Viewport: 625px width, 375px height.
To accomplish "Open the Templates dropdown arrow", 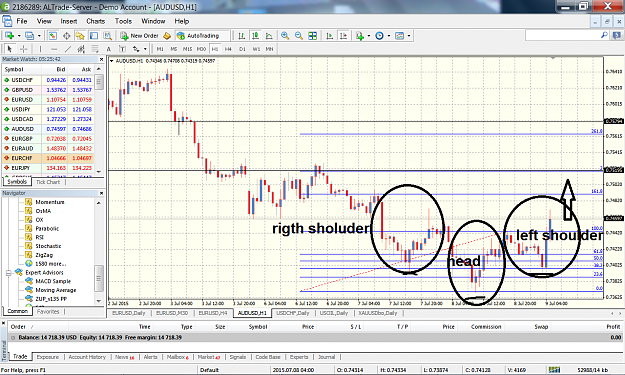I will pyautogui.click(x=409, y=36).
